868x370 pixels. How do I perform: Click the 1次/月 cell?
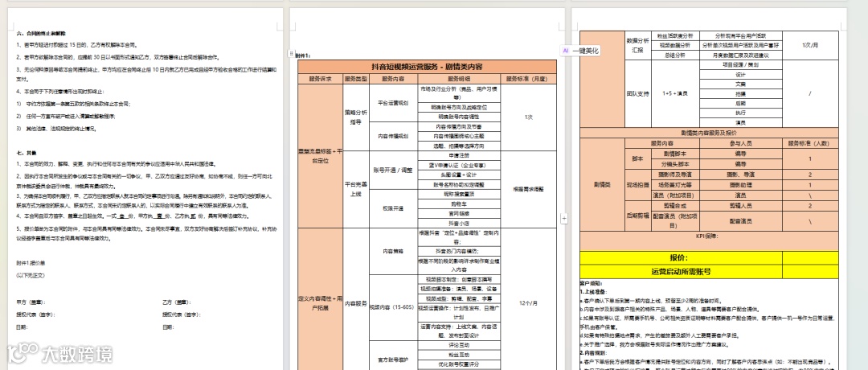(810, 45)
